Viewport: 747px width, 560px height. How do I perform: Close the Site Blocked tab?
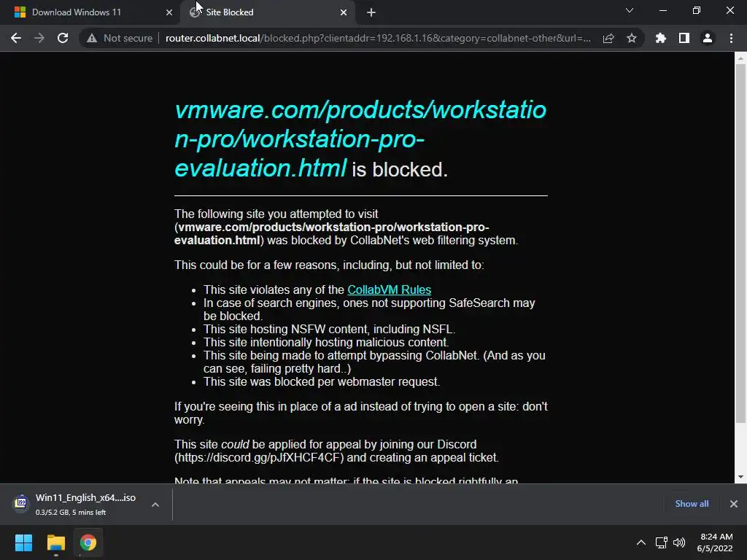[344, 12]
